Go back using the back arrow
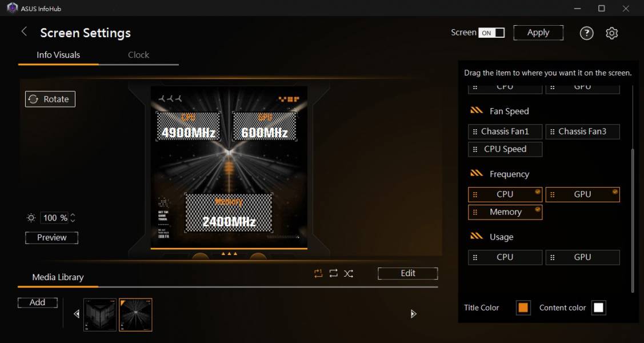Screen dimensions: 644x343 [x=24, y=32]
